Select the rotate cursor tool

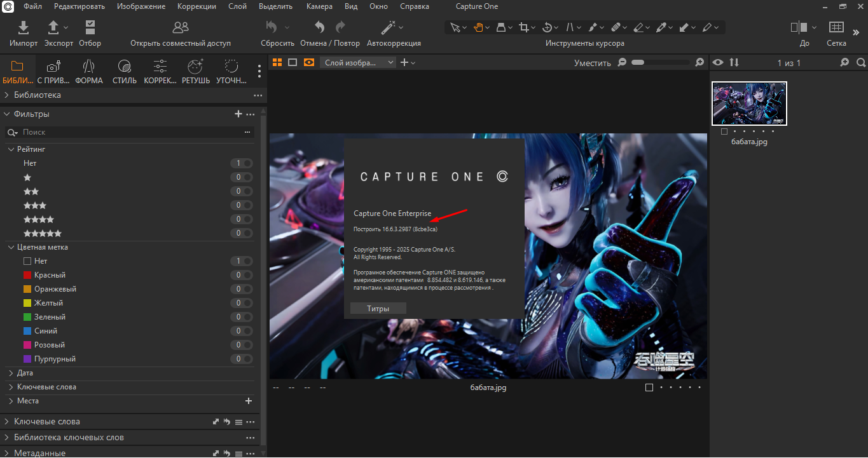point(547,27)
